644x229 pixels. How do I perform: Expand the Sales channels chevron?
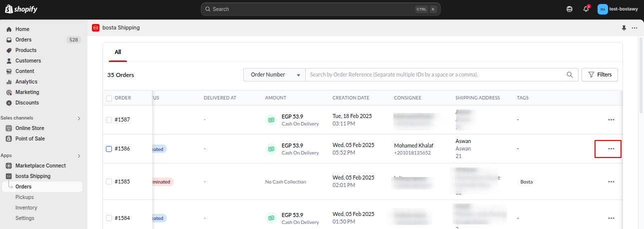pos(78,118)
